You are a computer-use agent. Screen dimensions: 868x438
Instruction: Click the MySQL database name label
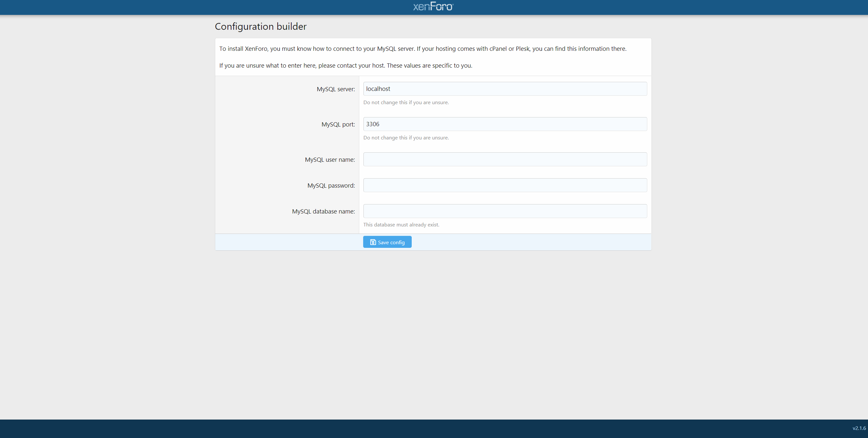(323, 212)
